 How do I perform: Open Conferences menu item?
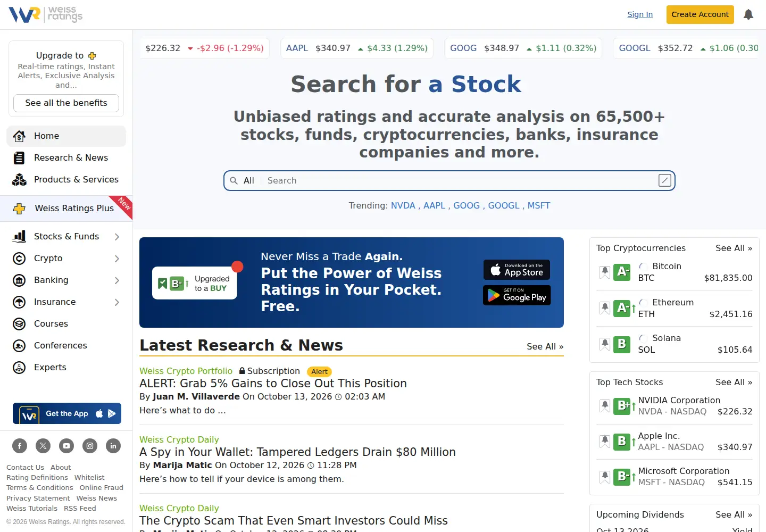tap(66, 346)
